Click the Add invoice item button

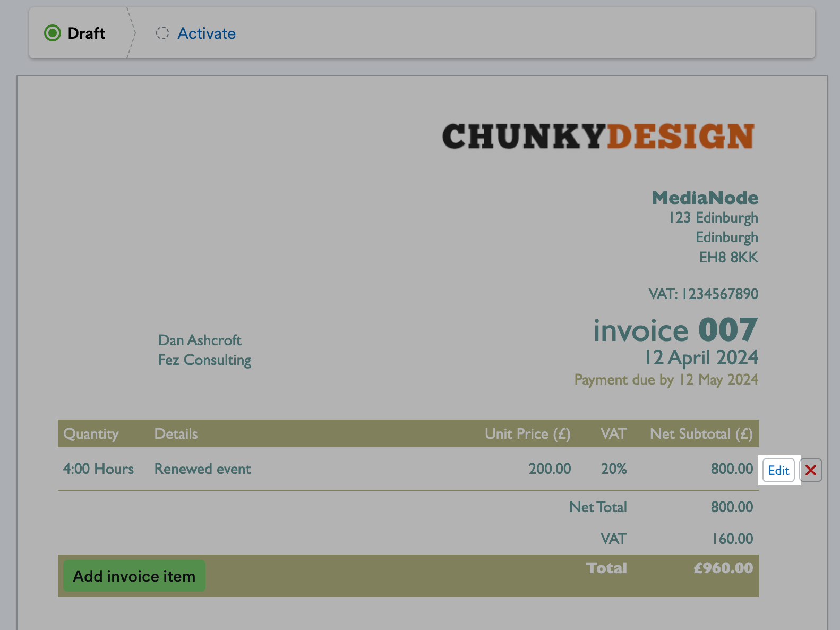point(134,576)
